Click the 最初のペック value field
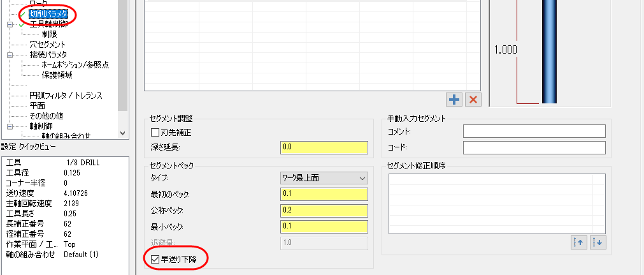The height and width of the screenshot is (275, 644). [x=324, y=194]
